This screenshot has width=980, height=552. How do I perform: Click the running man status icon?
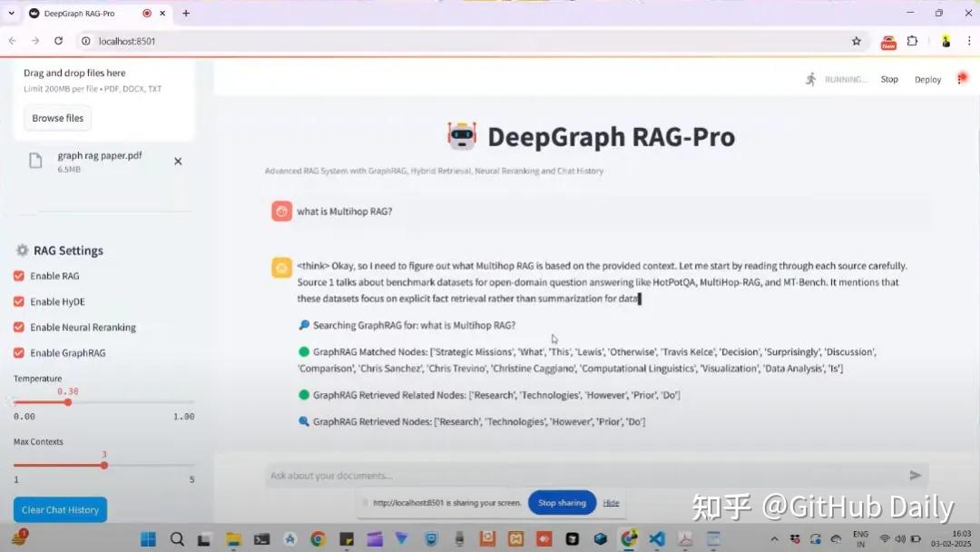(x=810, y=79)
